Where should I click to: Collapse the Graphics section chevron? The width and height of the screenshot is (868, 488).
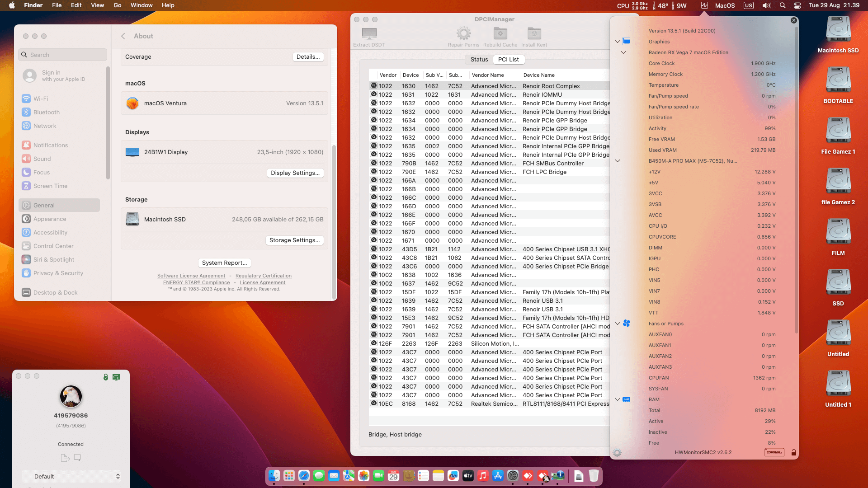point(618,42)
